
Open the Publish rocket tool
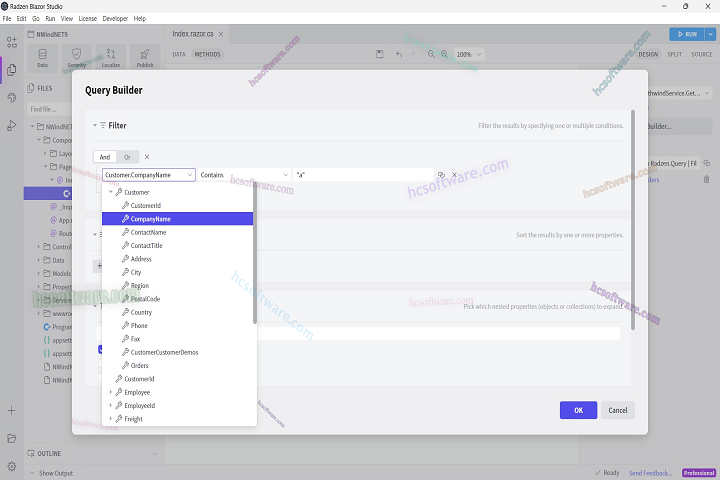coord(145,57)
